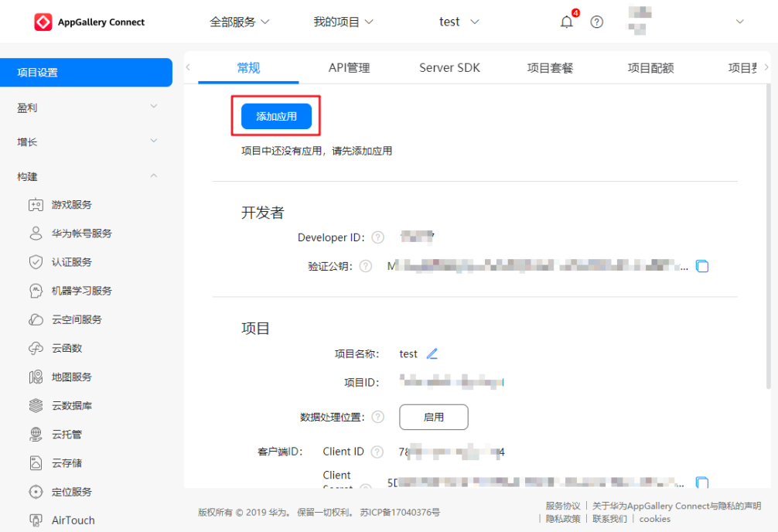
Task: Open the user account dropdown arrow
Action: tap(740, 22)
